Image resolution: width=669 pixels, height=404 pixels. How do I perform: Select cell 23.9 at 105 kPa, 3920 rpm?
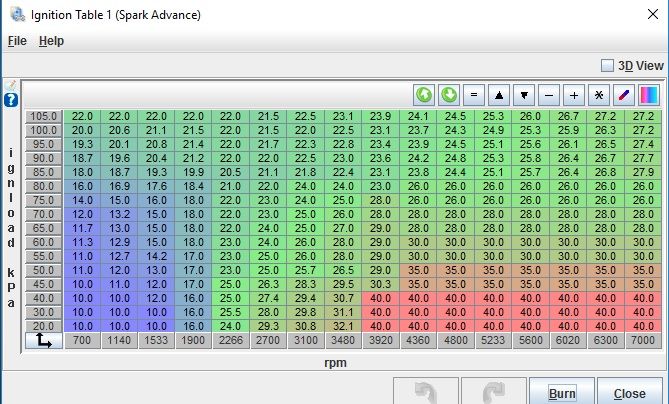click(381, 116)
